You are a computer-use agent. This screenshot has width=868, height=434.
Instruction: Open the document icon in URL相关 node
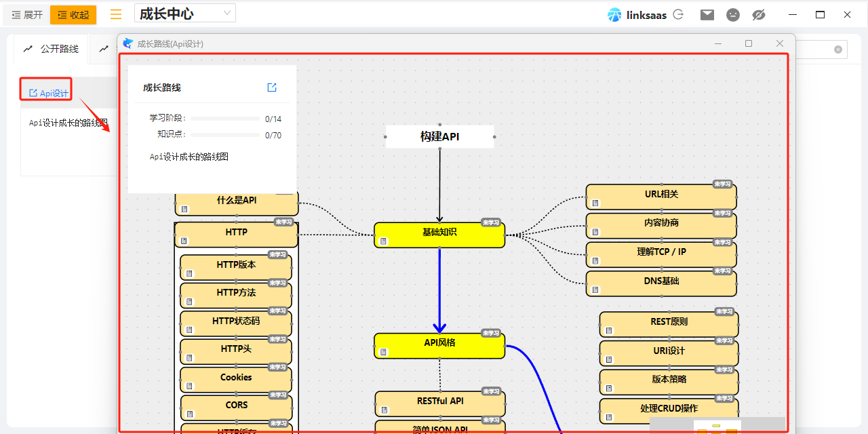[596, 203]
